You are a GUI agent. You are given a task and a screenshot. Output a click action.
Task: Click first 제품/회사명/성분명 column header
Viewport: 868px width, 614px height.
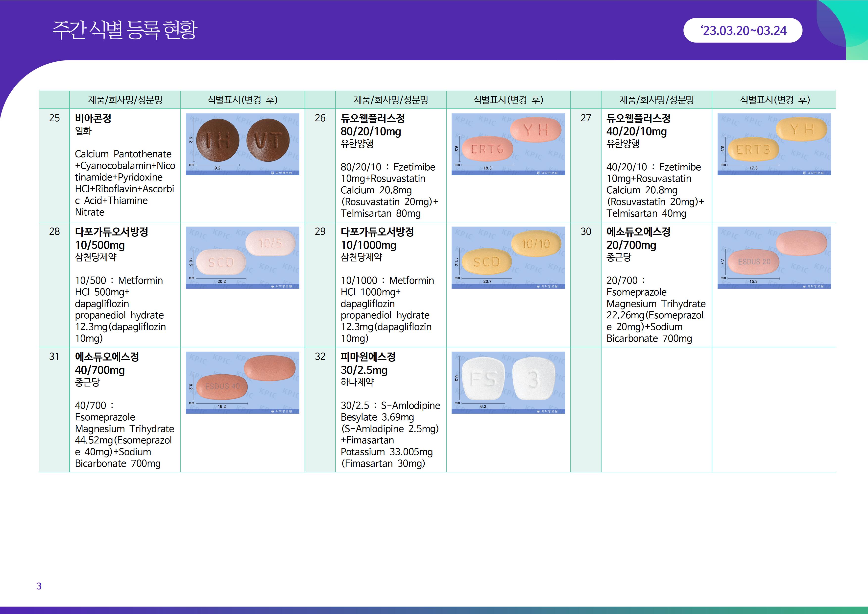125,100
